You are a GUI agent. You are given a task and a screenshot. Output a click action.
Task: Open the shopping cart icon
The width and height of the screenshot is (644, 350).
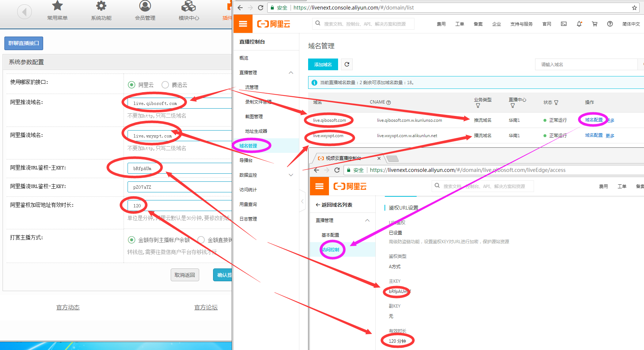[595, 24]
